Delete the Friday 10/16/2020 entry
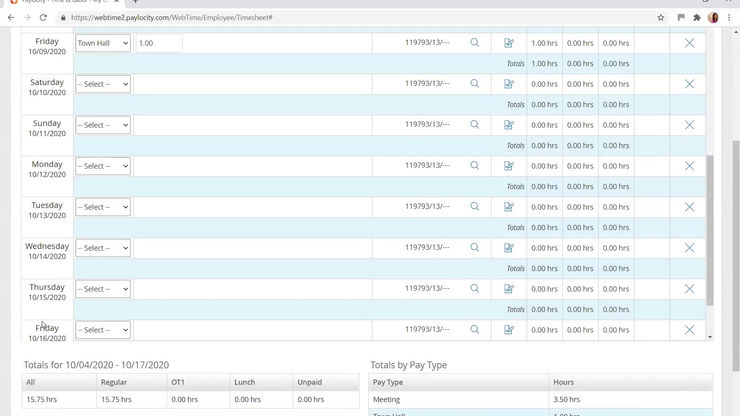740x416 pixels. point(690,330)
